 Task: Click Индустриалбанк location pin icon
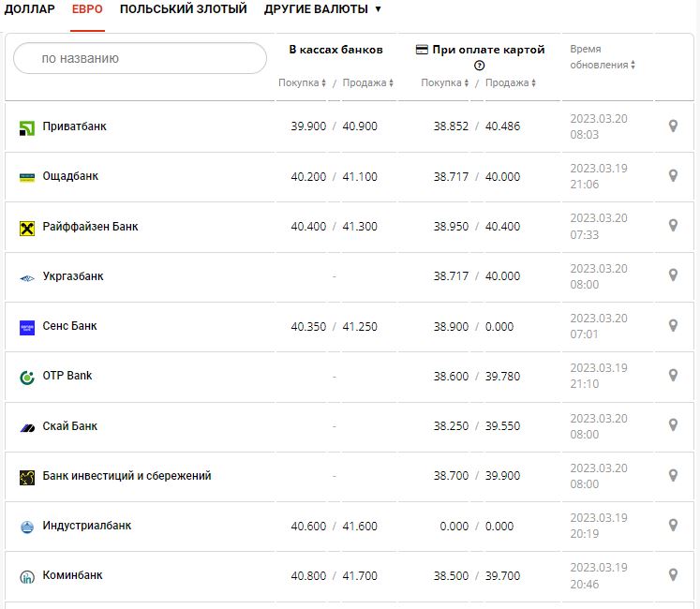(673, 525)
